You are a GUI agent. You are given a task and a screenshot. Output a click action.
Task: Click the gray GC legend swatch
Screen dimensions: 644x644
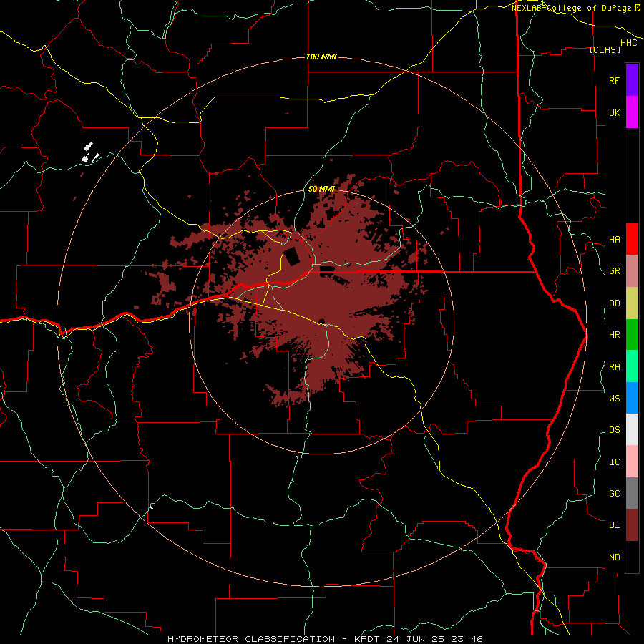[x=632, y=493]
